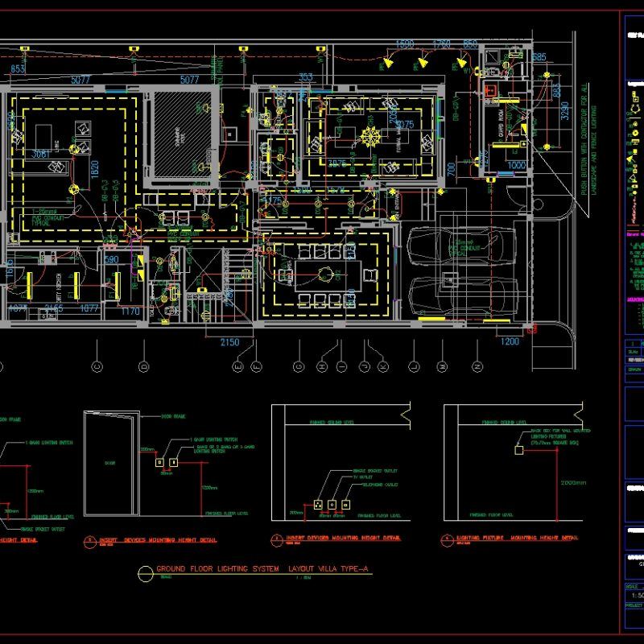Click the chandelier symbol above the dining table
644x644 pixels.
[x=325, y=274]
